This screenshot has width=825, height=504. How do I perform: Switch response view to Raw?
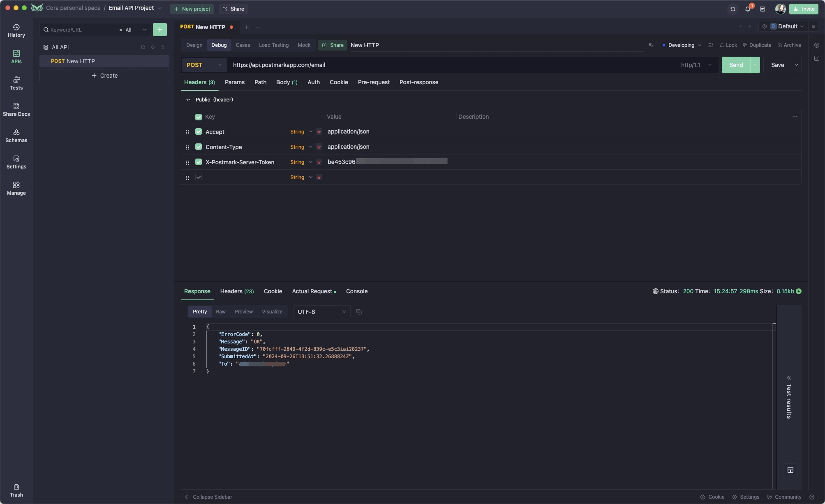click(221, 312)
